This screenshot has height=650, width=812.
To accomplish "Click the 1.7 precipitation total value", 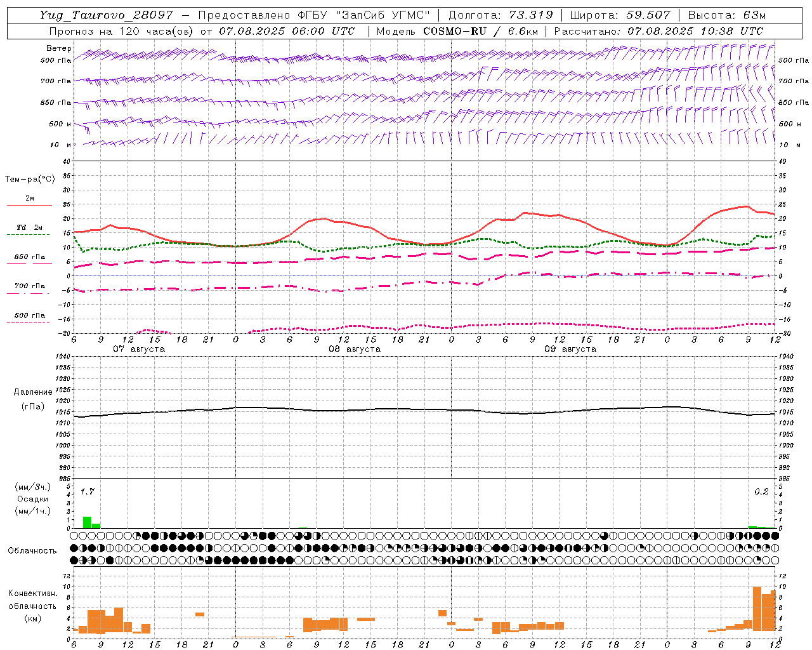I will (x=88, y=491).
